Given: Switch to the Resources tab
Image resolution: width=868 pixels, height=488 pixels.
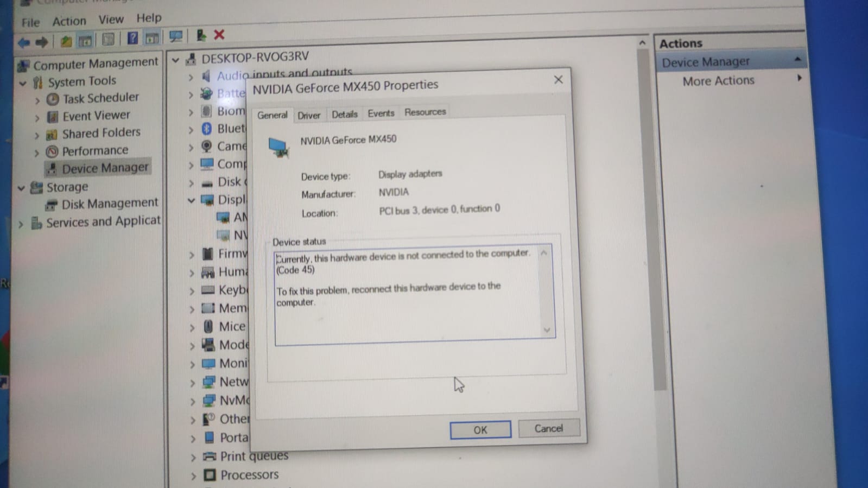Looking at the screenshot, I should 425,112.
